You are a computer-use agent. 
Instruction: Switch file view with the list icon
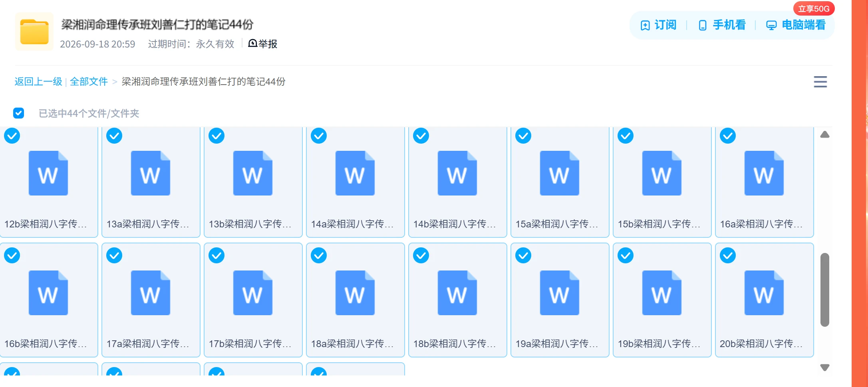pyautogui.click(x=820, y=82)
